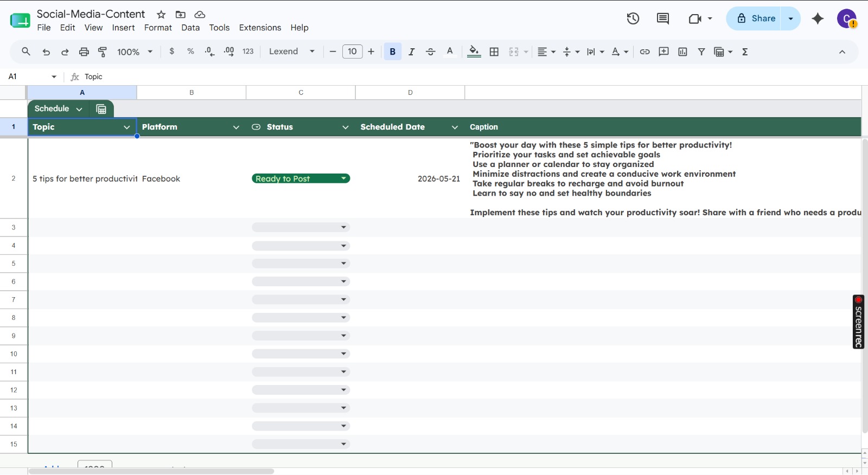Viewport: 868px width, 475px height.
Task: Open the Data menu
Action: click(190, 28)
